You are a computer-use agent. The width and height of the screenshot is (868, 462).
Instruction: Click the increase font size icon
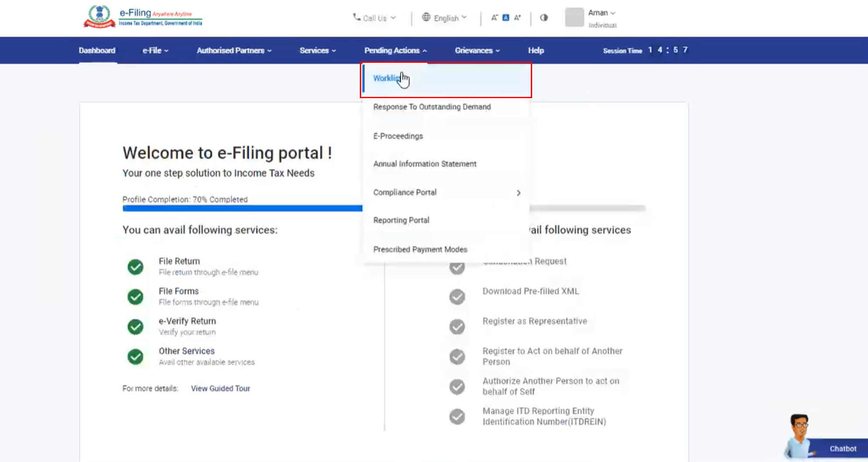517,18
